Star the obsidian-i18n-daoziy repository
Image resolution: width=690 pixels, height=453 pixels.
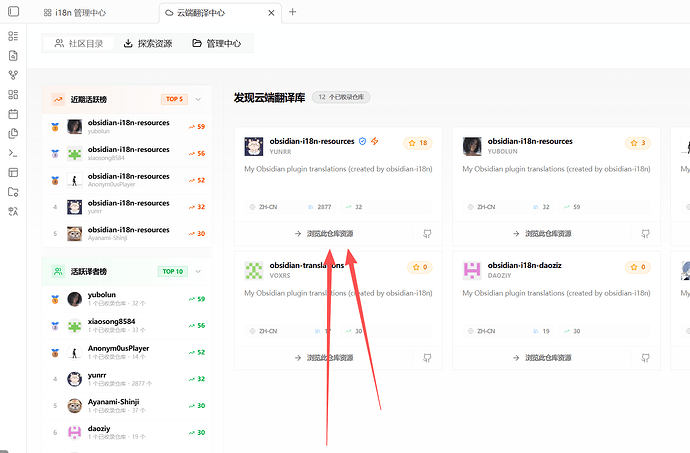click(x=638, y=267)
